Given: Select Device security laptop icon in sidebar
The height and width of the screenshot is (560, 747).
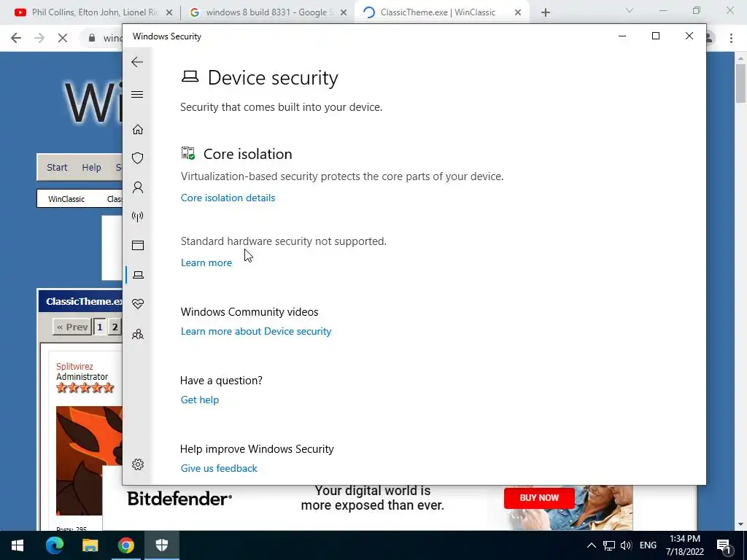Looking at the screenshot, I should click(138, 275).
